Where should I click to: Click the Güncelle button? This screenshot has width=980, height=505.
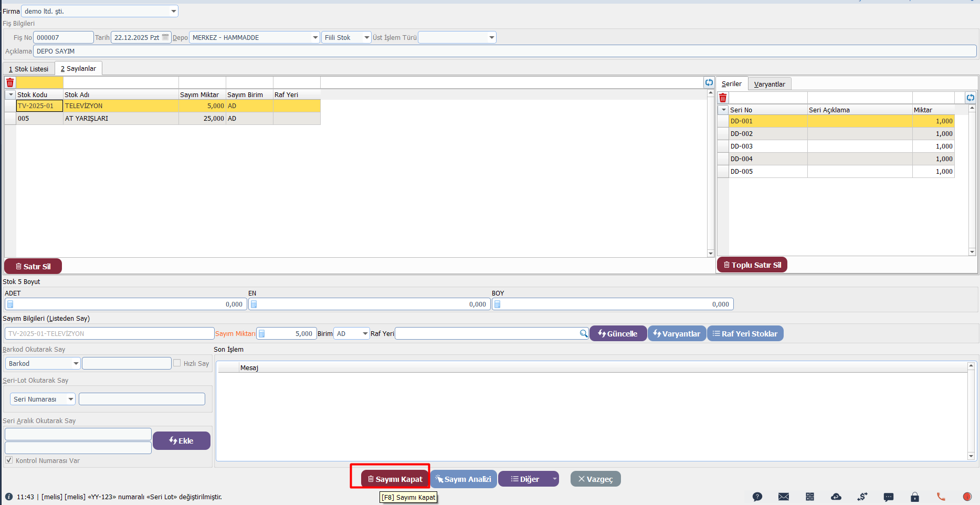point(617,334)
